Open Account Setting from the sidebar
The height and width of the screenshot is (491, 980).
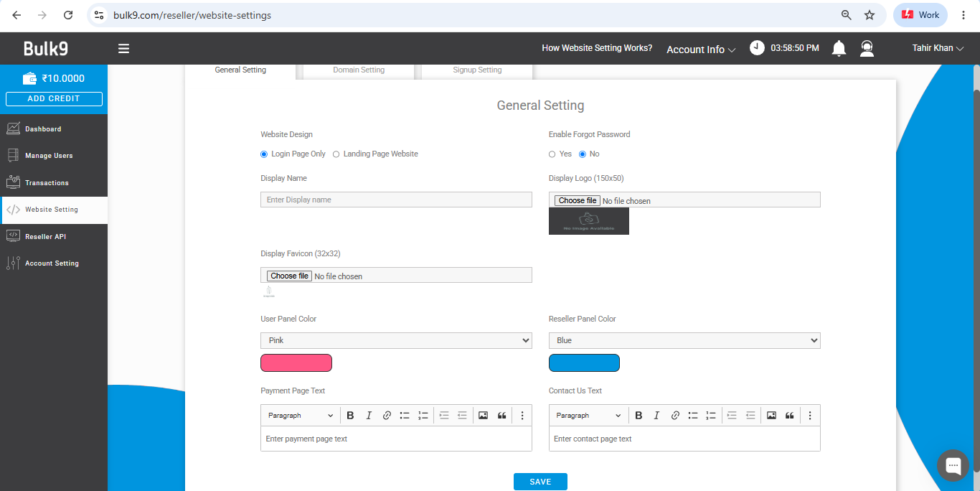(54, 263)
